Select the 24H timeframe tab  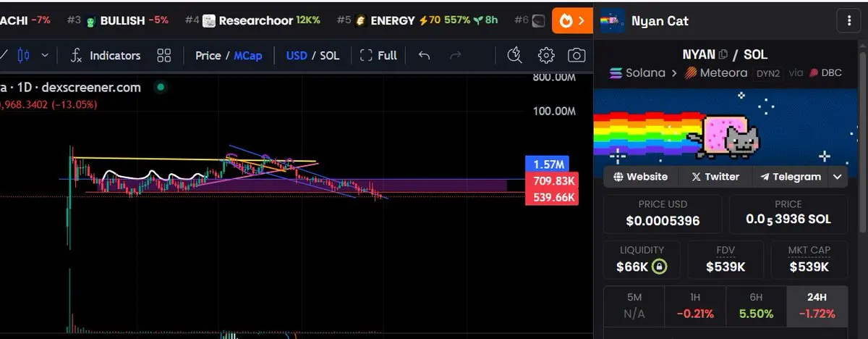pyautogui.click(x=817, y=306)
